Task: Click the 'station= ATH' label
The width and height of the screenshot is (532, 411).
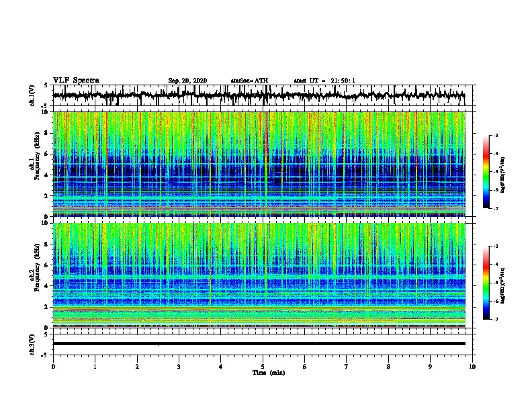Action: tap(249, 81)
